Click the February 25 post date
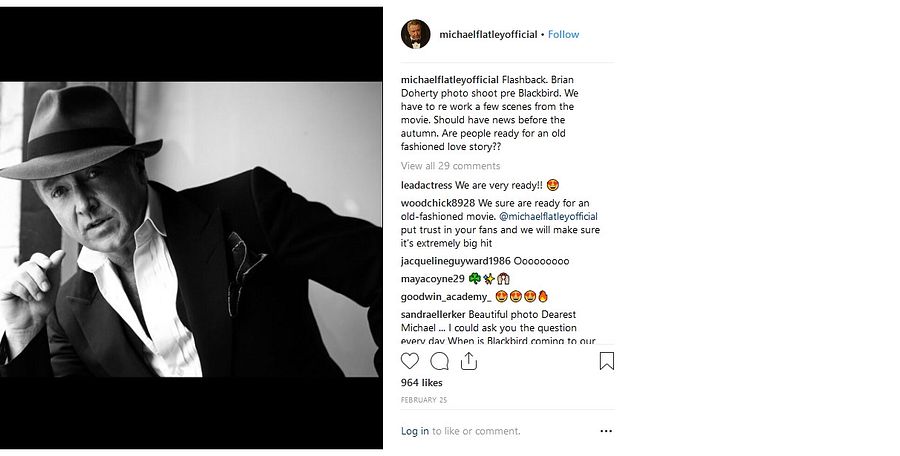Viewport: 900px width, 456px height. pos(424,399)
